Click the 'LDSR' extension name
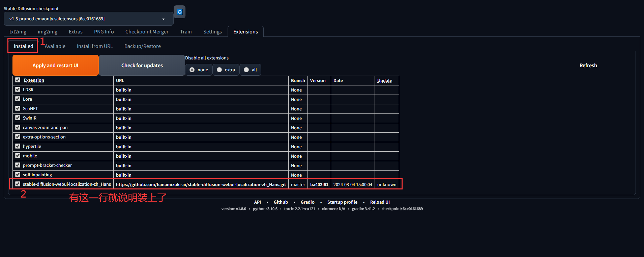This screenshot has width=644, height=257. 28,89
